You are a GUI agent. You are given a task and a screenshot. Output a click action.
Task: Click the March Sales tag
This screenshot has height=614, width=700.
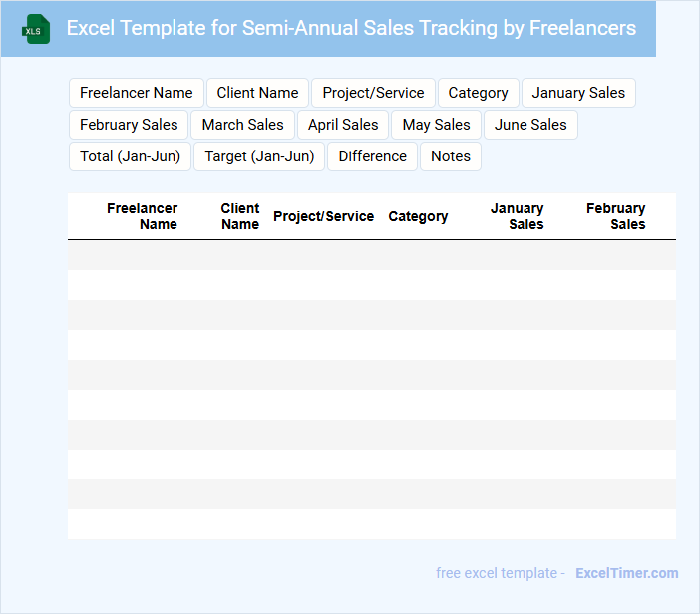click(x=242, y=125)
